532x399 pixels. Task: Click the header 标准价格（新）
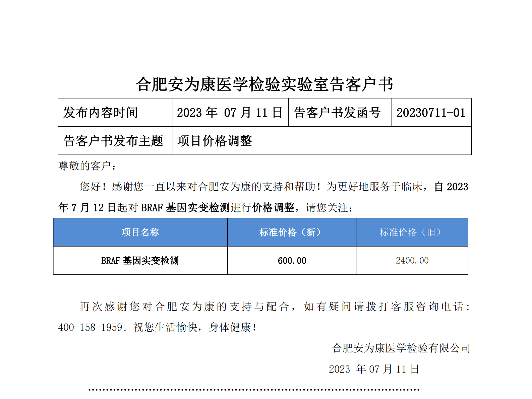[x=292, y=232]
